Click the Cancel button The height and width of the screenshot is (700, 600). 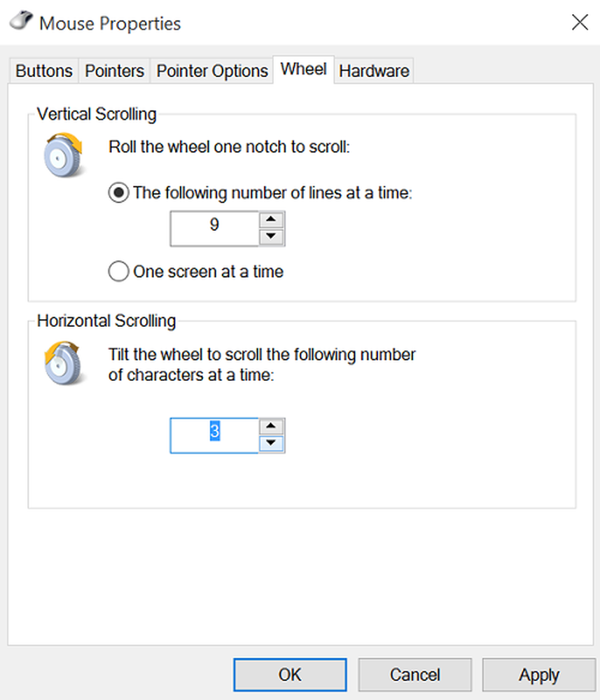point(414,675)
